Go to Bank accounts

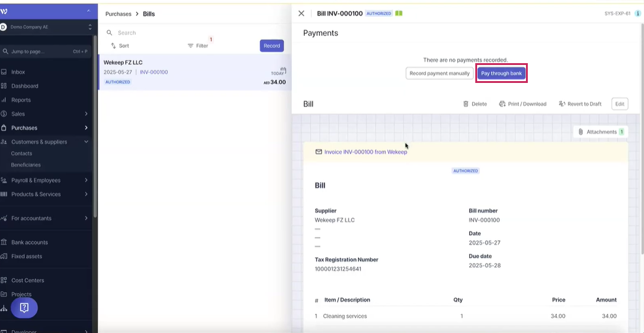(x=29, y=242)
